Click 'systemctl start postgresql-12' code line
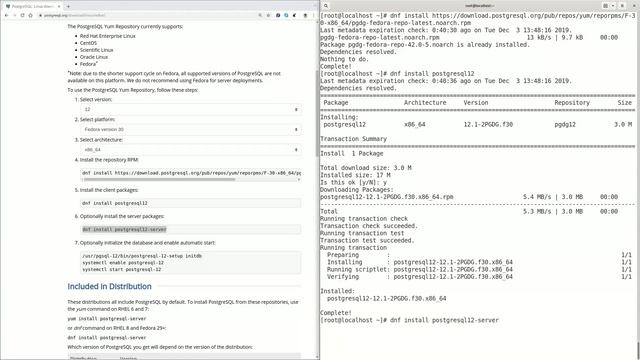This screenshot has height=360, width=640. click(x=122, y=269)
